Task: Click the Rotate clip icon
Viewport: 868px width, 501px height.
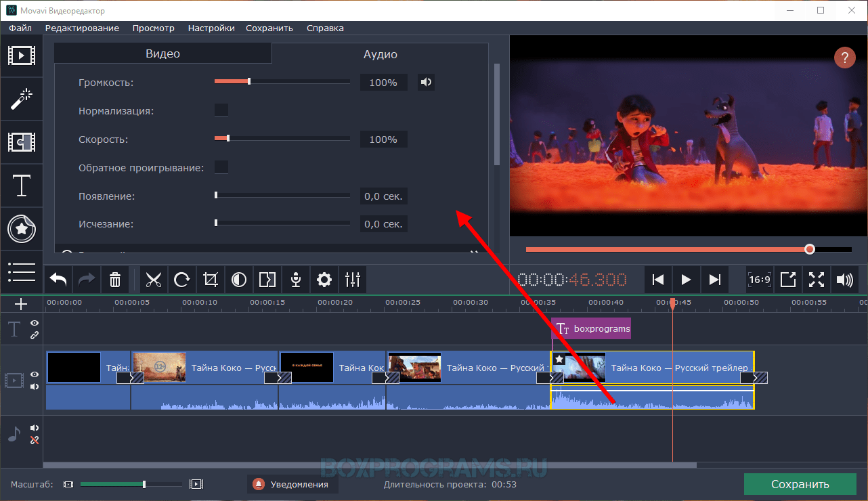Action: coord(182,280)
